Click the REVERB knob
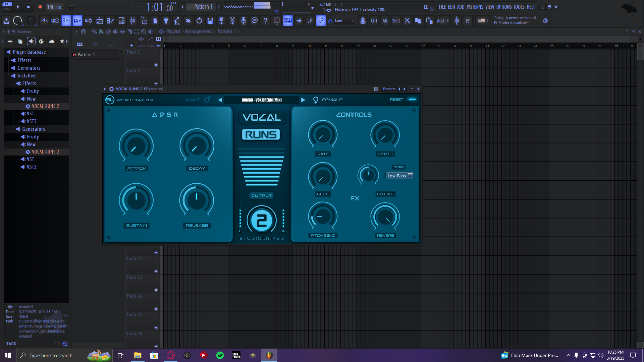Viewport: 644px width, 362px height. pos(385,217)
